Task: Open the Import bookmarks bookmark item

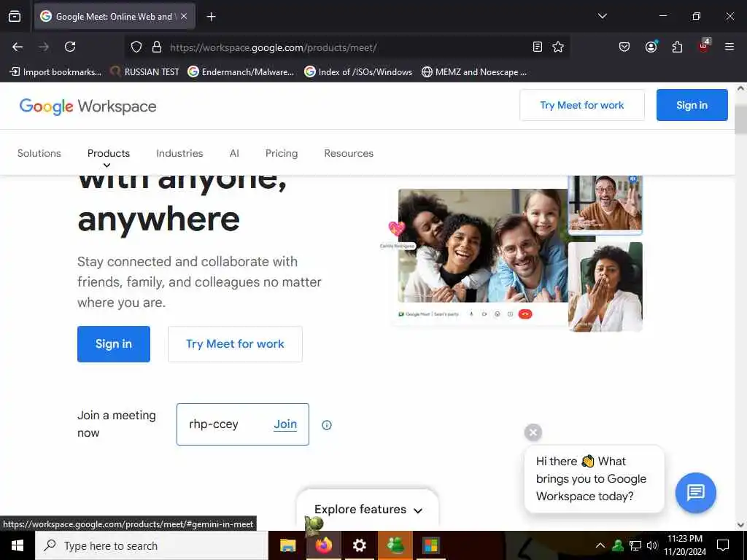Action: (55, 72)
